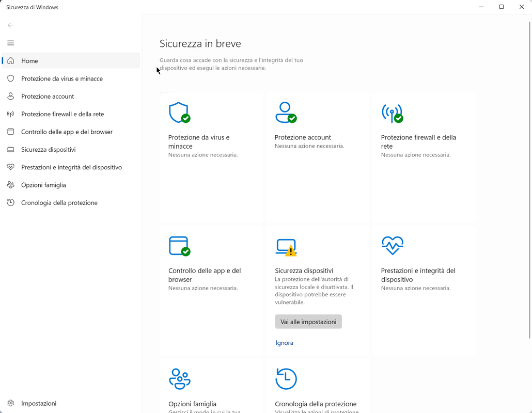Open the Controllo delle app e del browser tile title

point(205,275)
